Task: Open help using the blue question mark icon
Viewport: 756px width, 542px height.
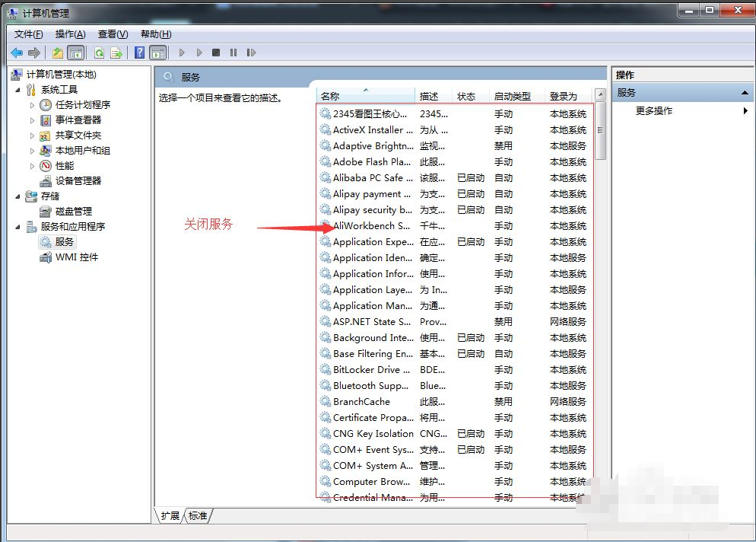Action: [x=139, y=52]
